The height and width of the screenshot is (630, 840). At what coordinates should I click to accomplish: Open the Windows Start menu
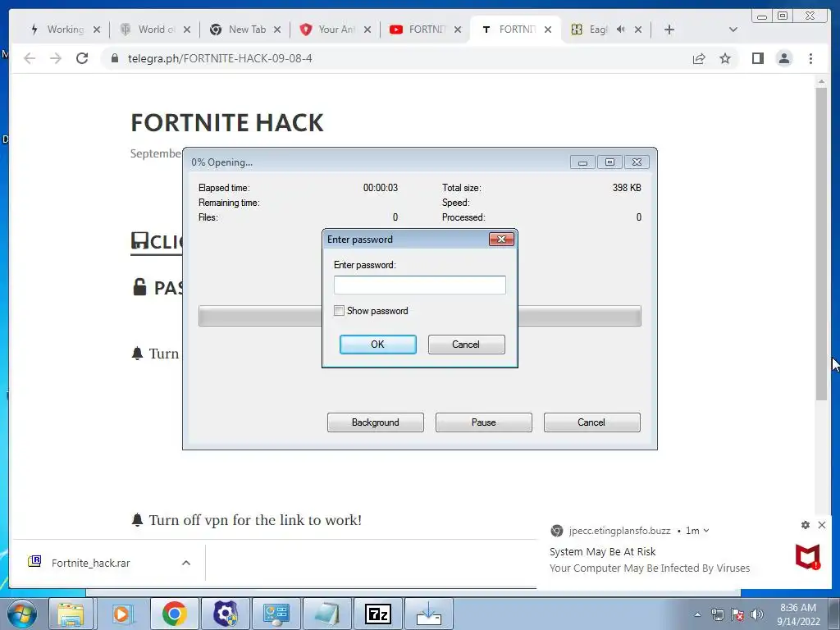coord(22,614)
